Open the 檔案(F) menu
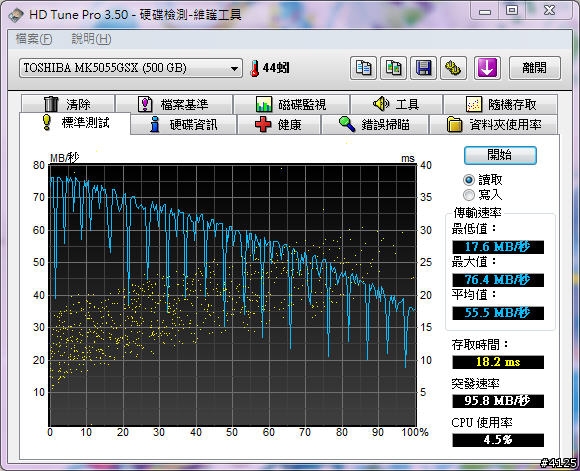The image size is (580, 471). [34, 39]
